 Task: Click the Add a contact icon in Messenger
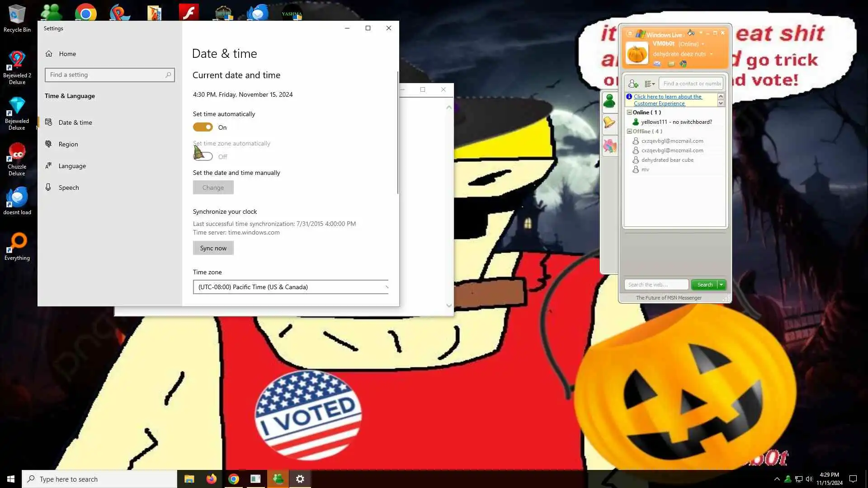pyautogui.click(x=633, y=84)
